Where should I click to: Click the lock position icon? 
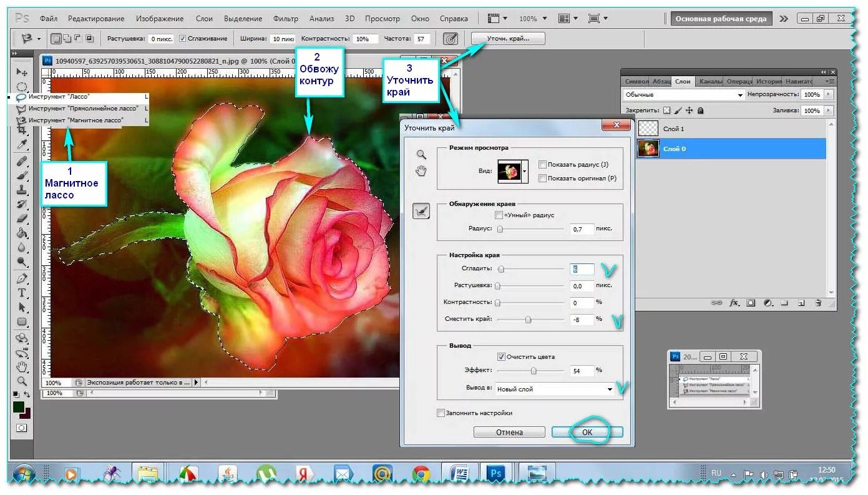pos(690,110)
